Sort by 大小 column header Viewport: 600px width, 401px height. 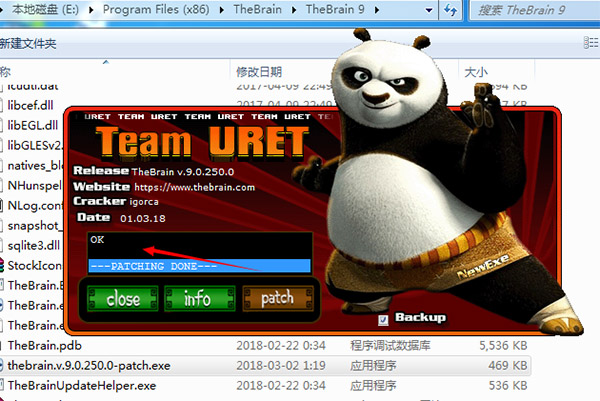click(476, 72)
